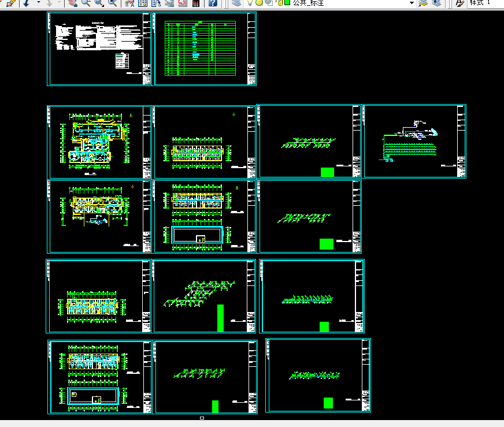Open the Markup Set Manager icon
This screenshot has height=427, width=504.
[x=182, y=3]
